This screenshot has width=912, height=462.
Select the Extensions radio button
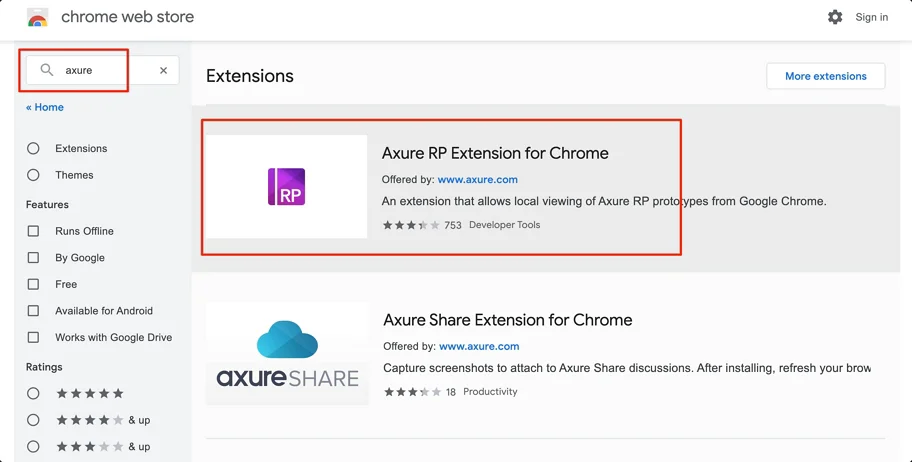pos(33,148)
